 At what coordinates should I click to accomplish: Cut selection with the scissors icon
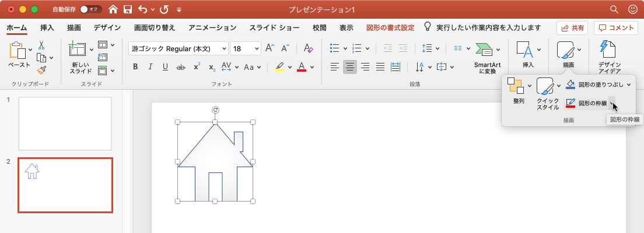click(42, 45)
